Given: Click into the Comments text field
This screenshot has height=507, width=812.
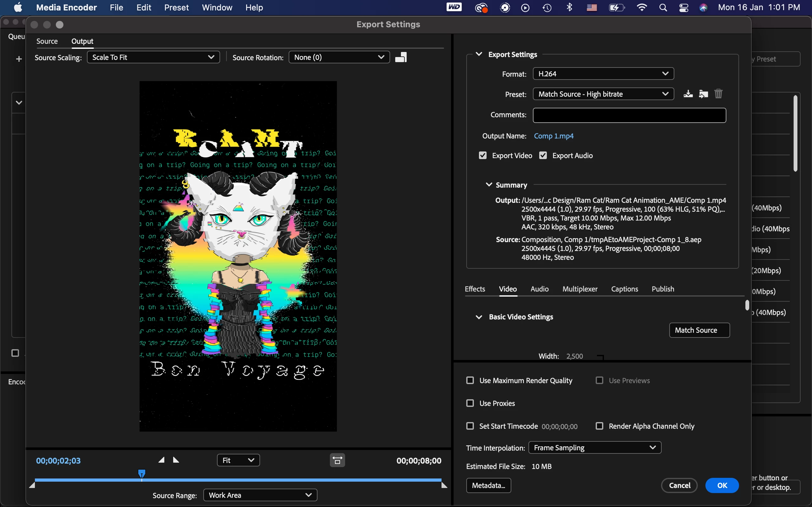Looking at the screenshot, I should click(x=629, y=115).
